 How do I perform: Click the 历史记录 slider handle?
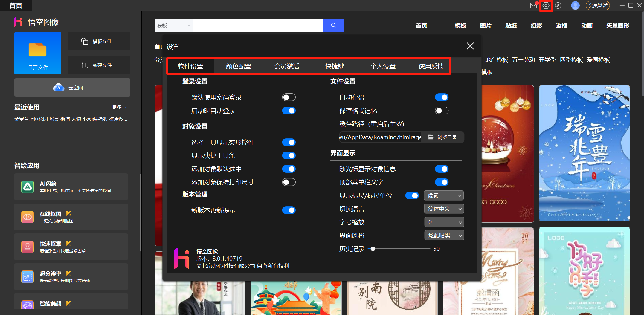373,249
